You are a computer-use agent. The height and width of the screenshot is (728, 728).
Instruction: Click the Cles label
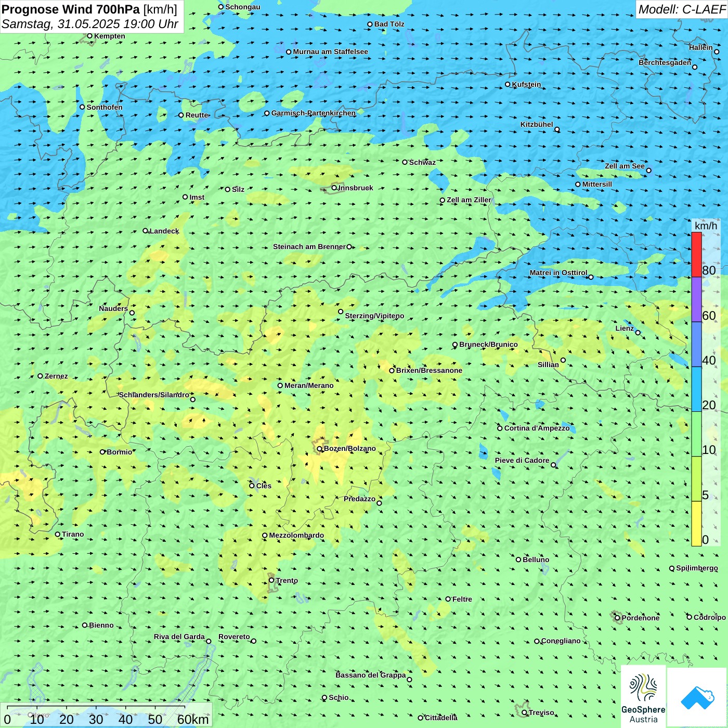click(x=264, y=486)
